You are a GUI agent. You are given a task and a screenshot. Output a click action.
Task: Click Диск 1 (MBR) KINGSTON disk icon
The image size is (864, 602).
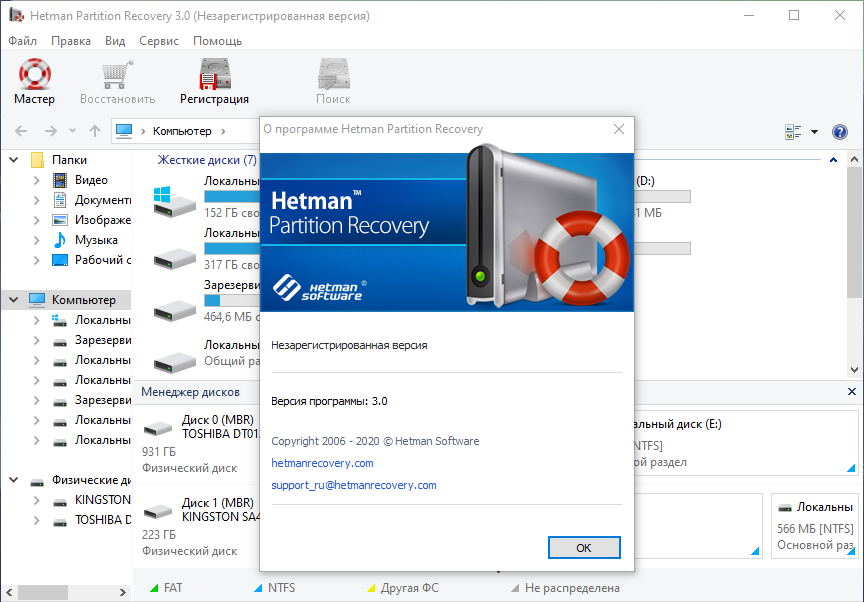[x=158, y=511]
